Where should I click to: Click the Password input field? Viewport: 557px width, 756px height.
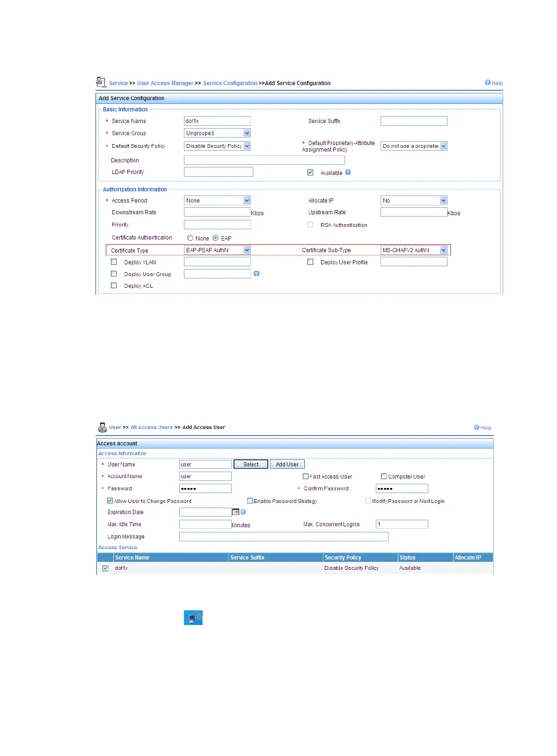[205, 488]
